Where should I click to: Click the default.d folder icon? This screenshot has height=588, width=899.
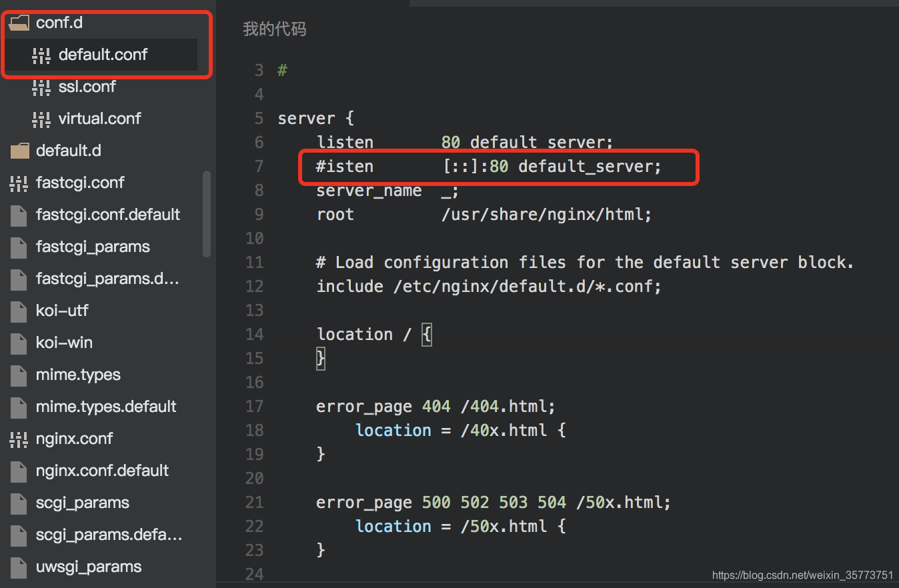(20, 151)
